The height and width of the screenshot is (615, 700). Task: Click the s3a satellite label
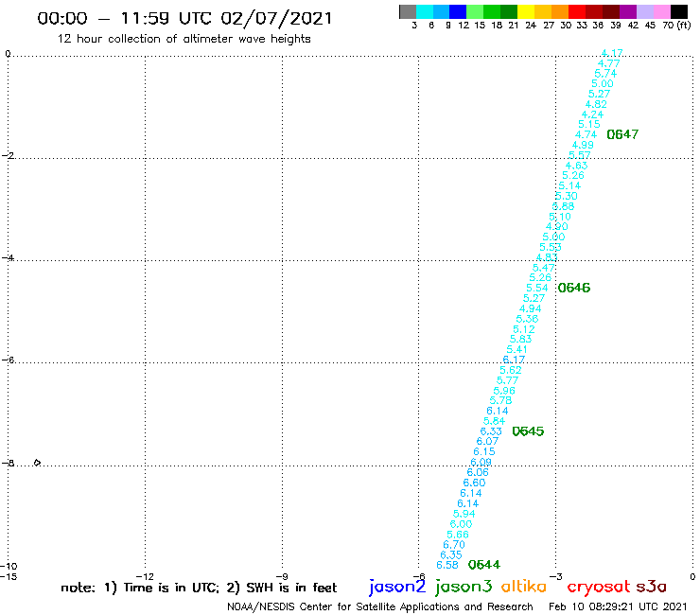[651, 587]
